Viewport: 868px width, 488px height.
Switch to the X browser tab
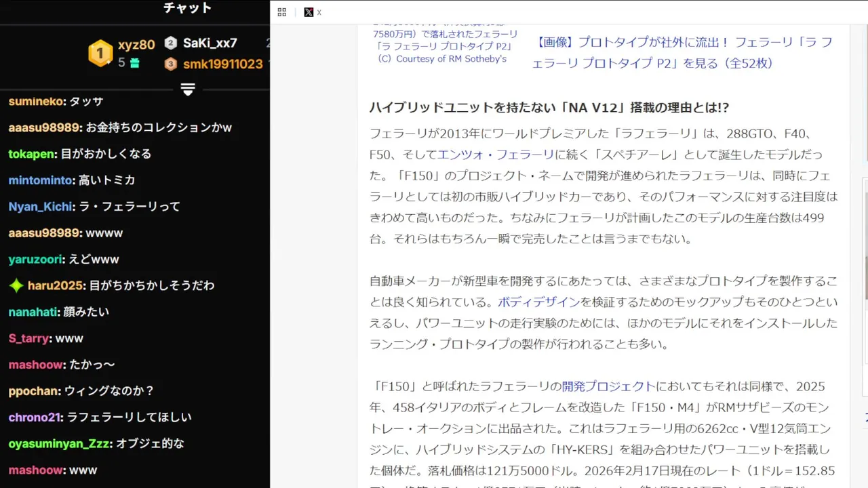pos(313,12)
